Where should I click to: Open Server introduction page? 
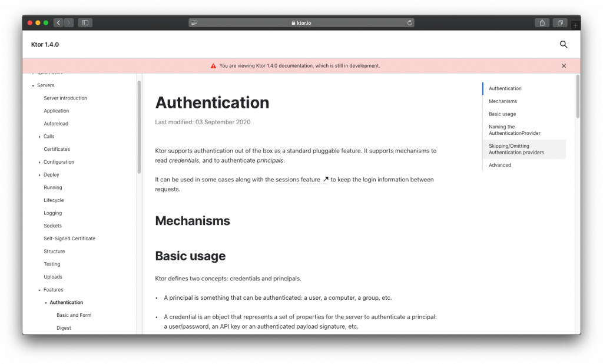click(65, 98)
